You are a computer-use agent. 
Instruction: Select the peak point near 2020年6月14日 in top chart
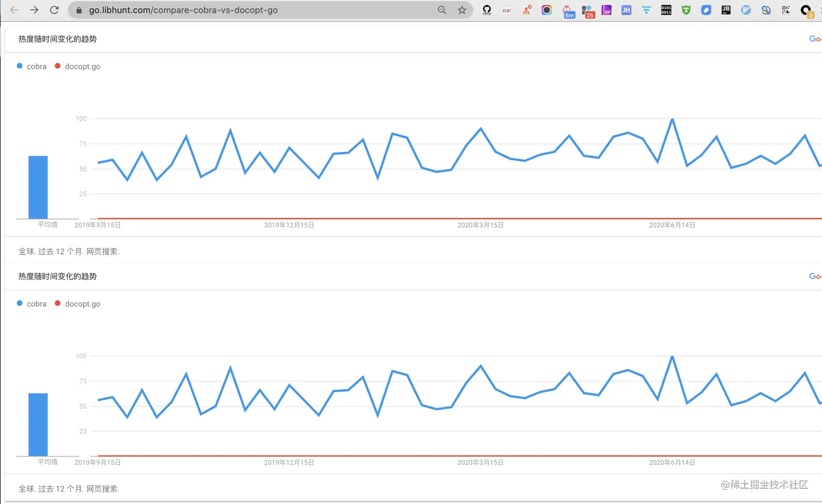pos(672,119)
